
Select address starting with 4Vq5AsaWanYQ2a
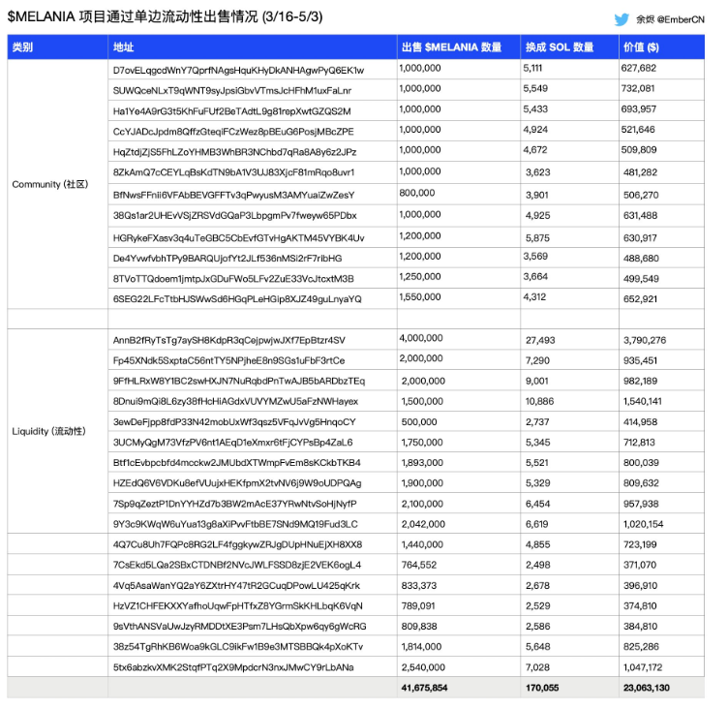[236, 585]
